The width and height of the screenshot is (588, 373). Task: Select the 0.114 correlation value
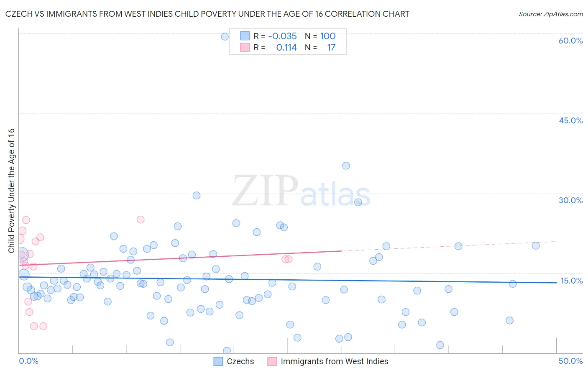coord(286,47)
